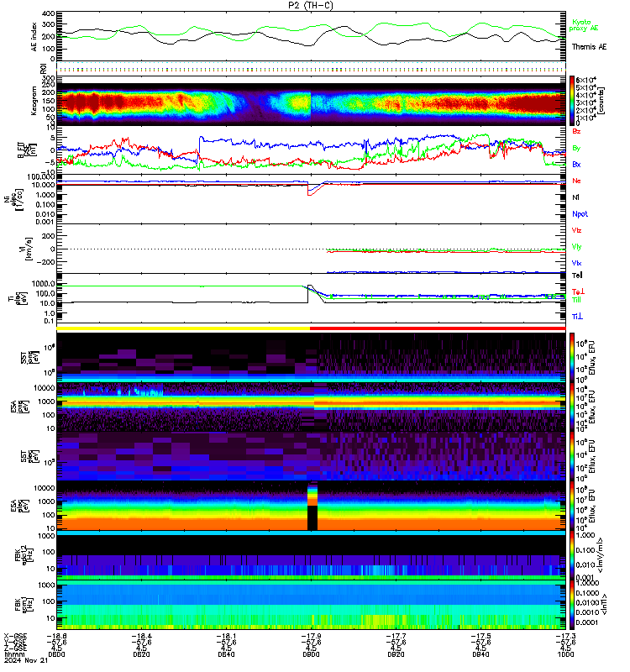
Task: Click the "AE index" y-axis label
Action: click(34, 37)
